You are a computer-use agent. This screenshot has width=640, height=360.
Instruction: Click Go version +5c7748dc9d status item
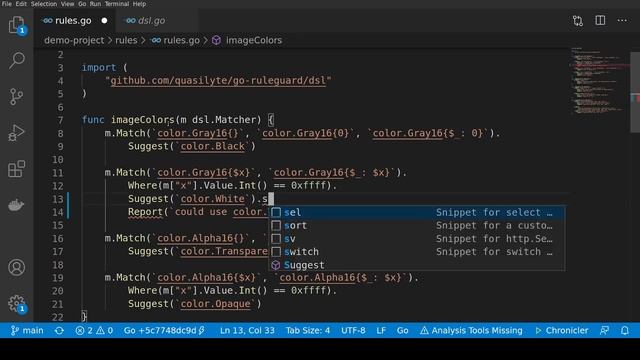coord(164,331)
